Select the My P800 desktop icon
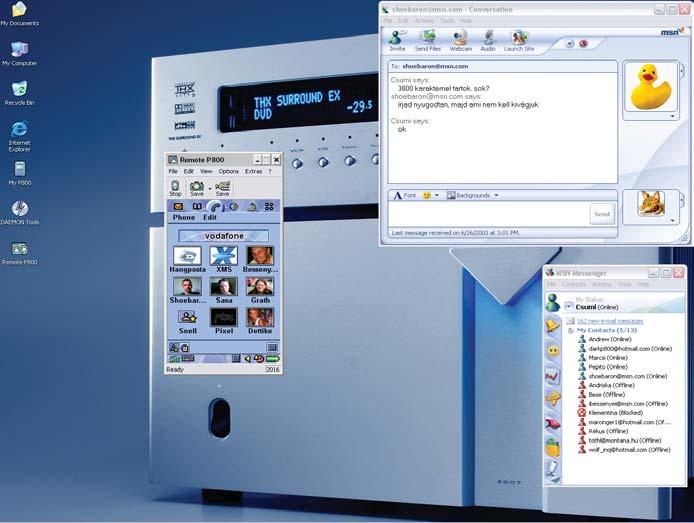The width and height of the screenshot is (694, 523). (x=20, y=173)
